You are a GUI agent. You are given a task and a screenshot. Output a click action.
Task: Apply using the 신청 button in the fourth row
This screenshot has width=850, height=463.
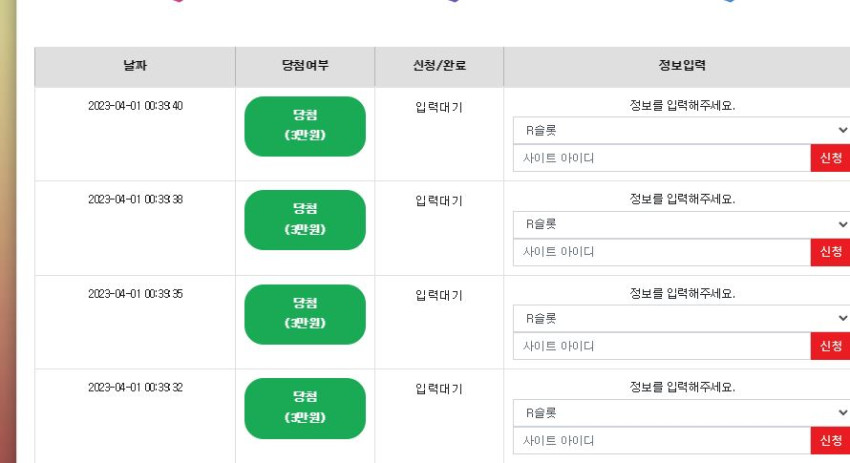(830, 440)
